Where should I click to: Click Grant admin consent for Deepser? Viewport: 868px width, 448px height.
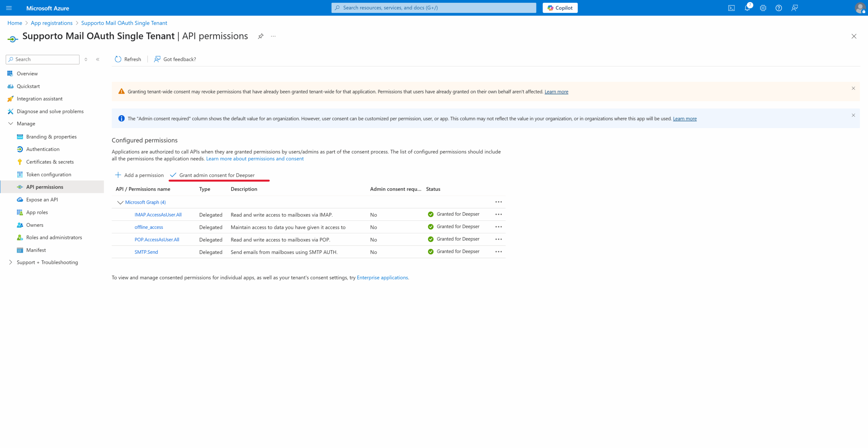tap(212, 175)
